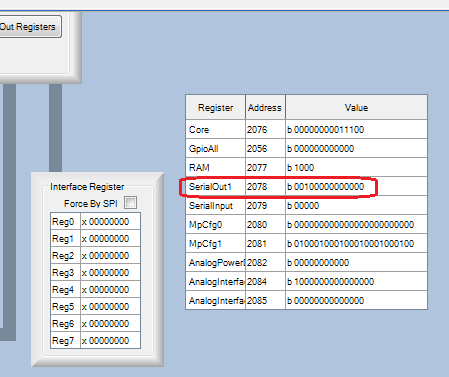Click the Register column header

(216, 107)
